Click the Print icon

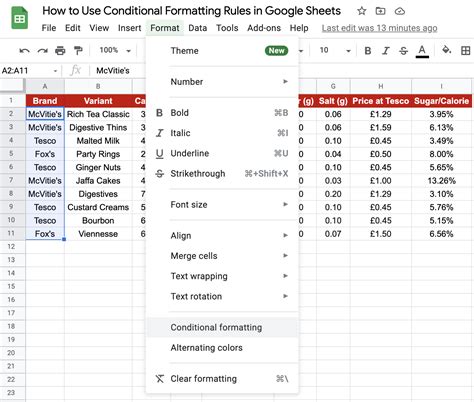click(x=60, y=51)
